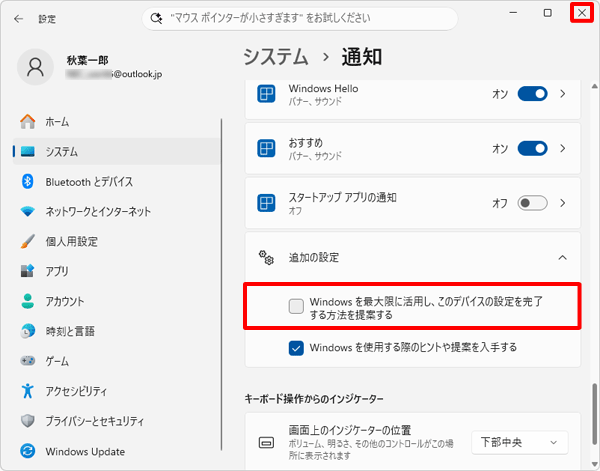
Task: Uncheck Windows を使用する際のヒント checkbox
Action: point(296,348)
